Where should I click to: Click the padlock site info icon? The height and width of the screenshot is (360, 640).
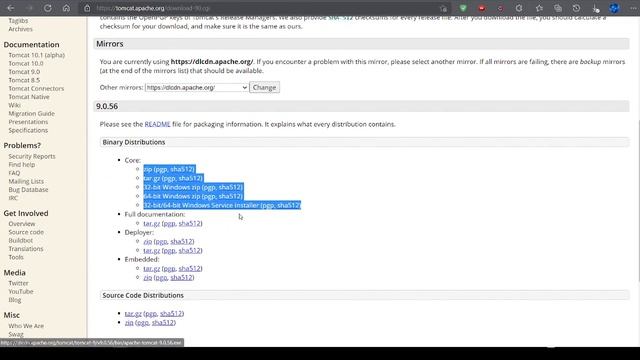87,8
